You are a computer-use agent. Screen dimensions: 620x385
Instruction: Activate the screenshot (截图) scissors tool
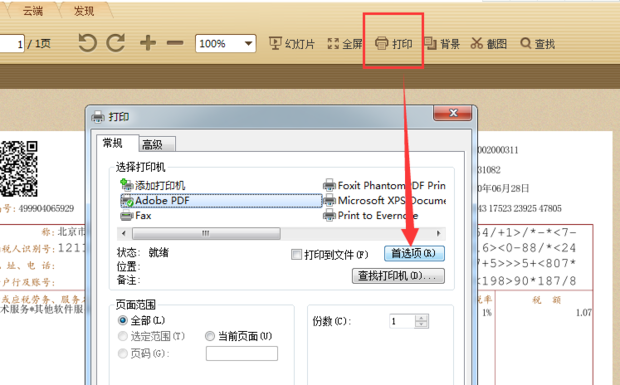489,43
